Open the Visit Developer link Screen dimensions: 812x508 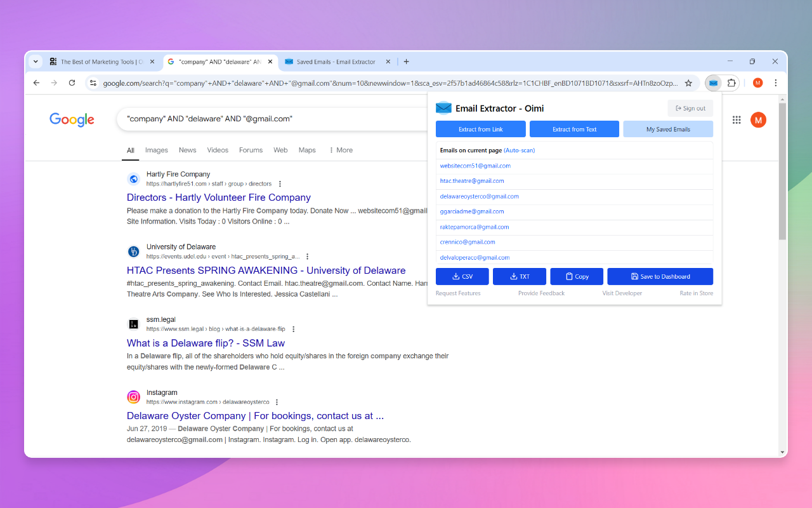click(622, 293)
